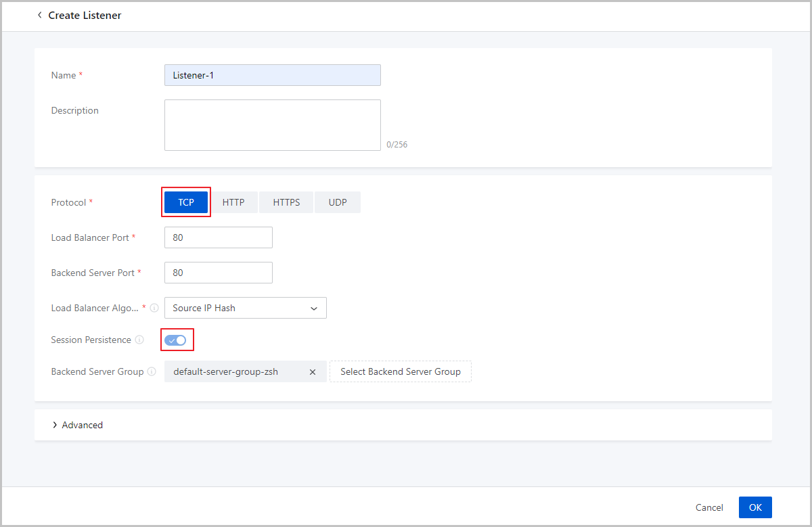Click Select Backend Server Group button
The image size is (812, 527).
tap(400, 371)
